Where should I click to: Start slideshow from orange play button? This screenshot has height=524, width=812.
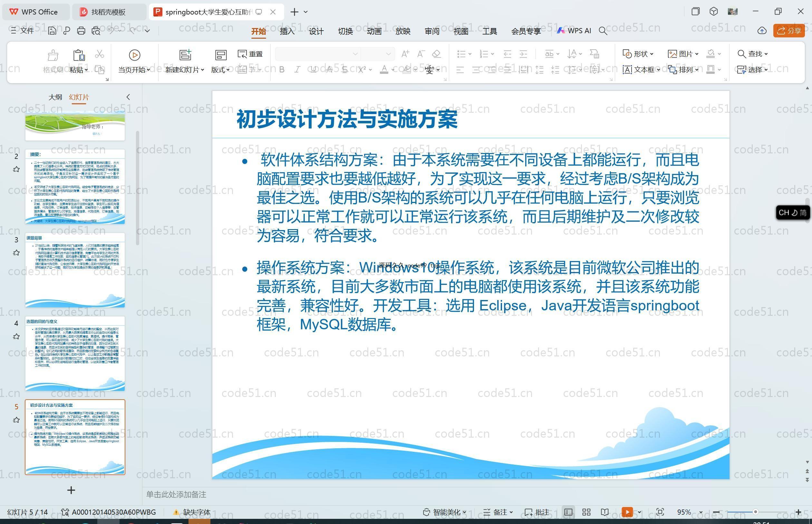click(627, 512)
